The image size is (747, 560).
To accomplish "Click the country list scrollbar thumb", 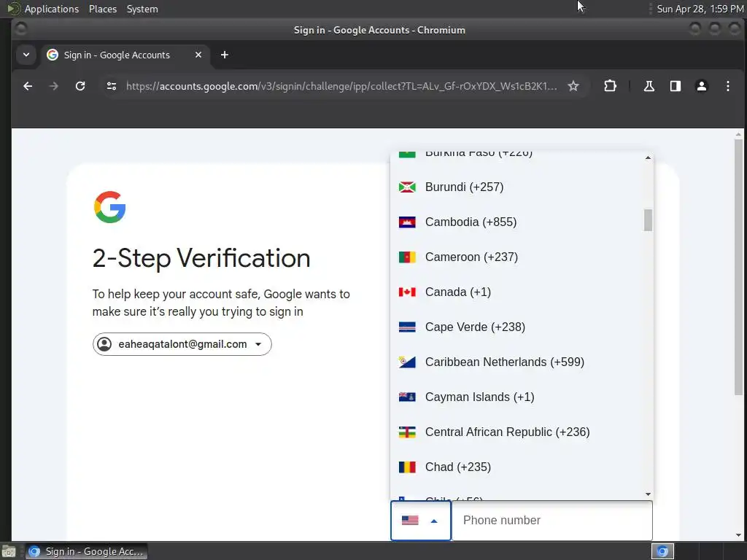I will [x=648, y=219].
